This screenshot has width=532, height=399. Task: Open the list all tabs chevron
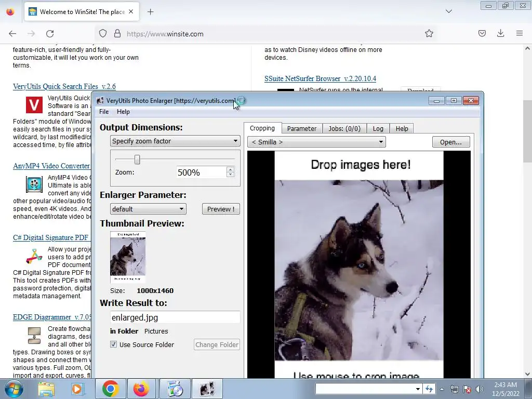[448, 11]
